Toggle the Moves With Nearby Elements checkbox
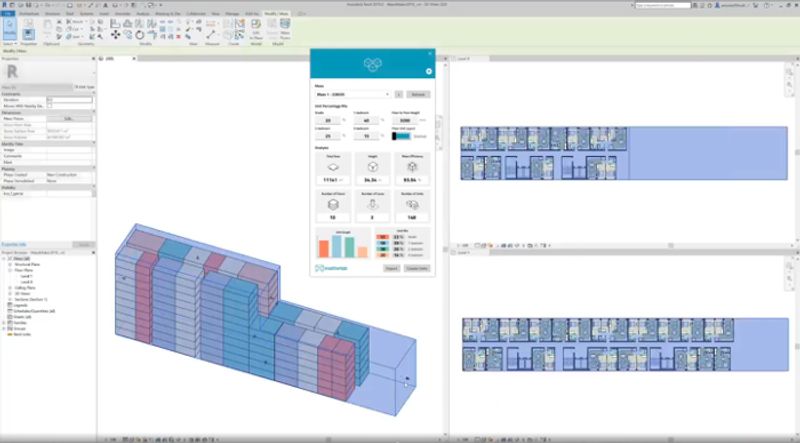 (50, 105)
